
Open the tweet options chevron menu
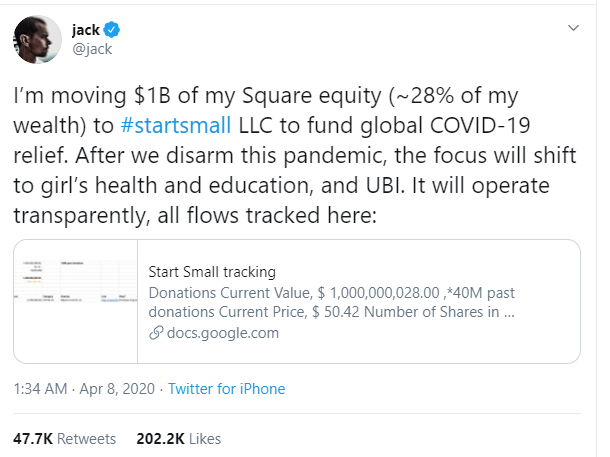[571, 27]
